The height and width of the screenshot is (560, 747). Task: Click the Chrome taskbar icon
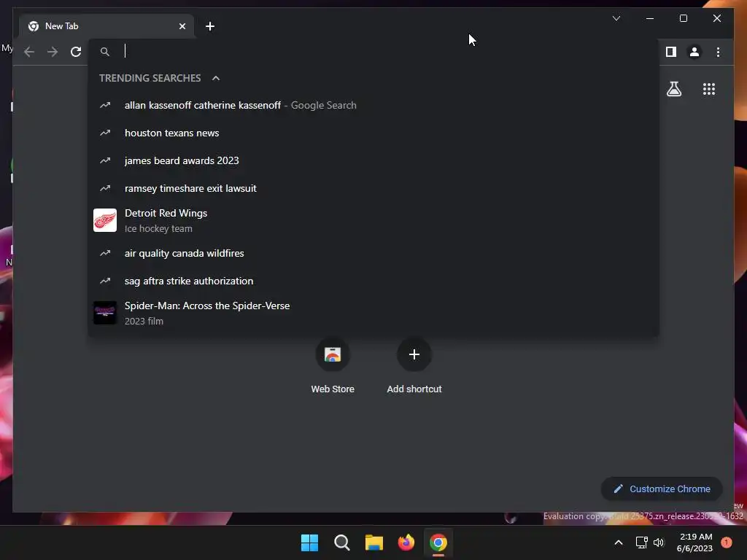coord(438,542)
